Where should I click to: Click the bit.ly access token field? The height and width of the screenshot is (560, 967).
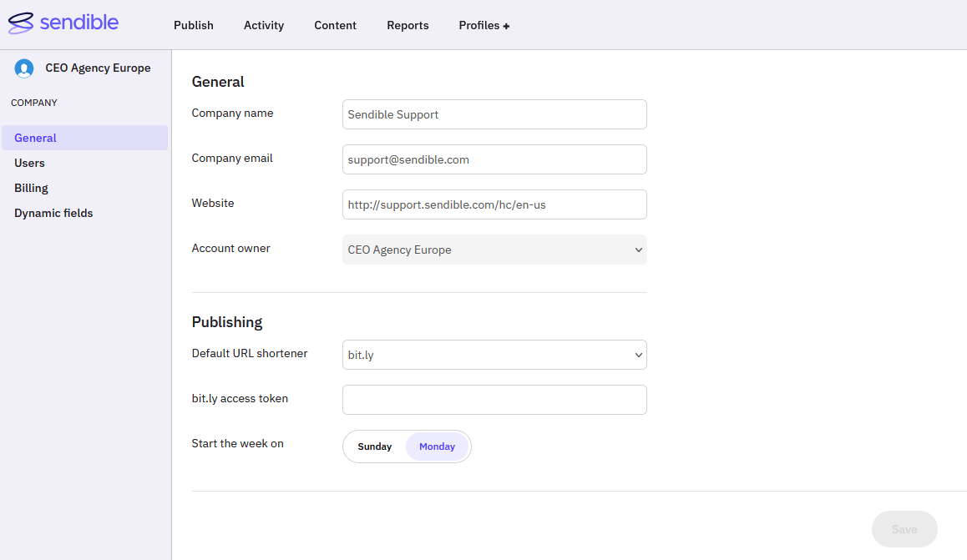494,400
